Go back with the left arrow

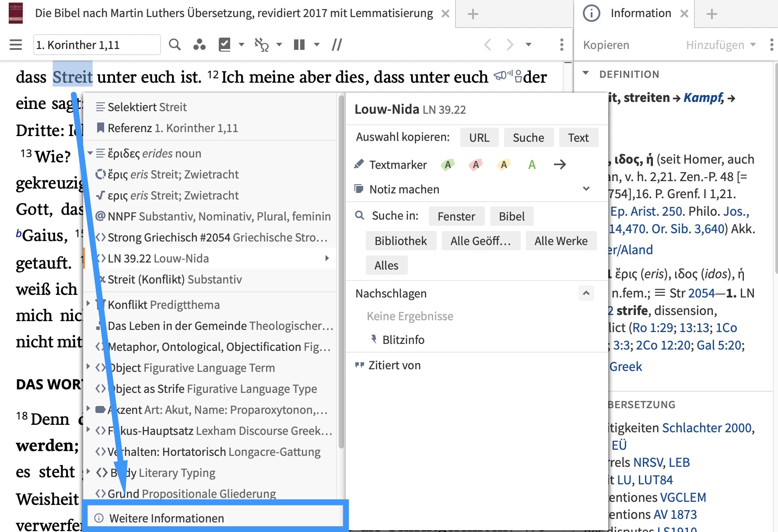487,45
